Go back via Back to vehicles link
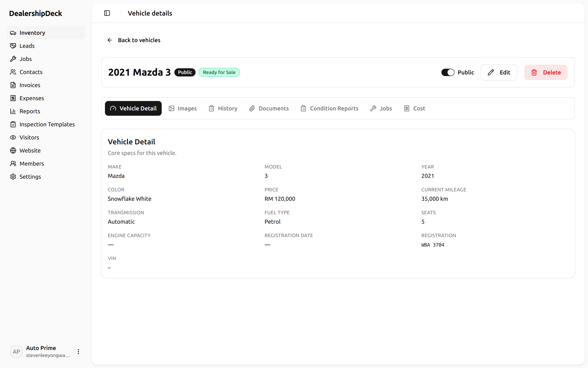This screenshot has height=368, width=588. click(x=134, y=40)
